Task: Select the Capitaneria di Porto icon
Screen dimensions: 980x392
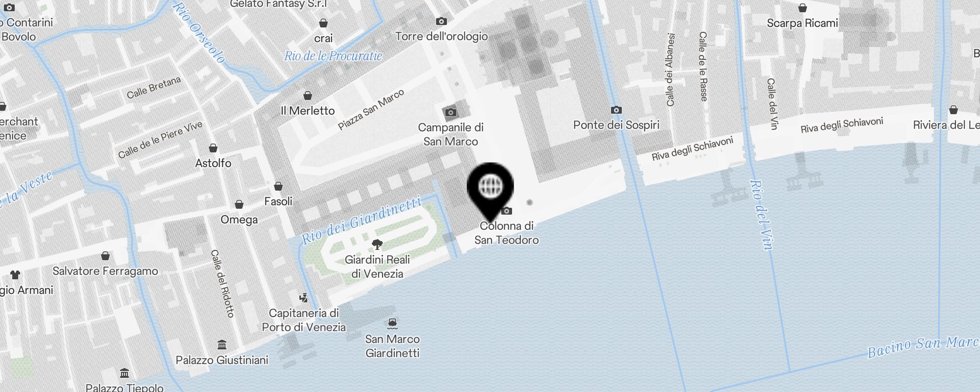Action: 304,297
